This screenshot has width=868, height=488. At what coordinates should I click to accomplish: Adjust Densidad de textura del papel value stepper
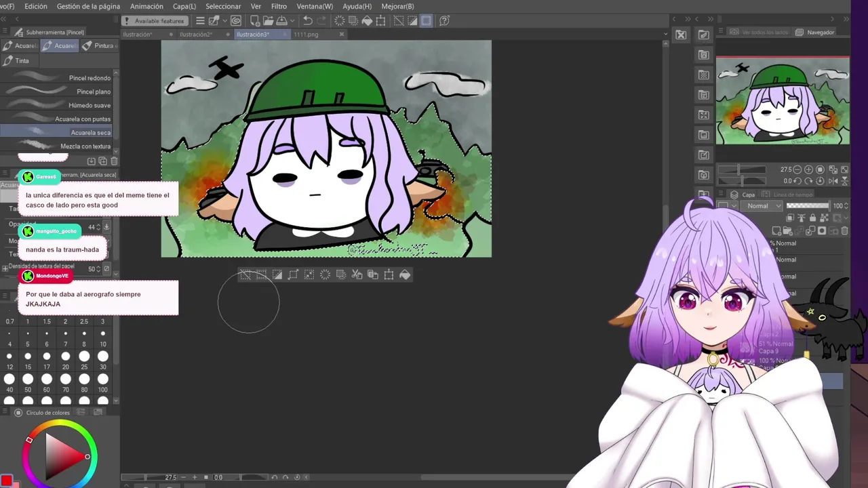tap(100, 268)
